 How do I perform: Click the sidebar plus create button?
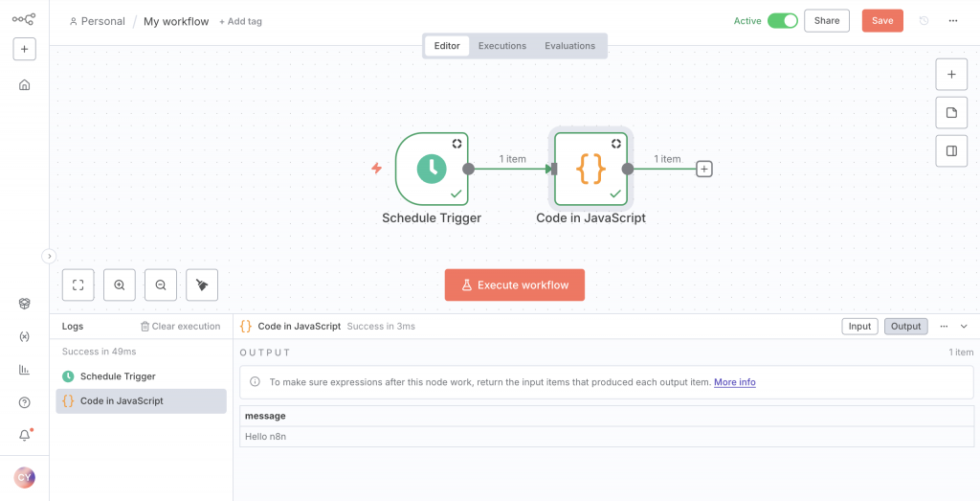pyautogui.click(x=24, y=49)
